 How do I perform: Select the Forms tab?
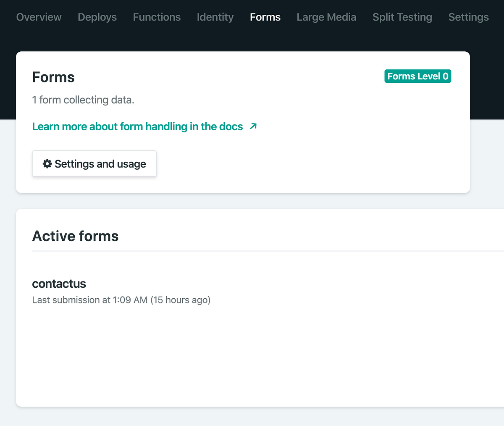point(265,17)
